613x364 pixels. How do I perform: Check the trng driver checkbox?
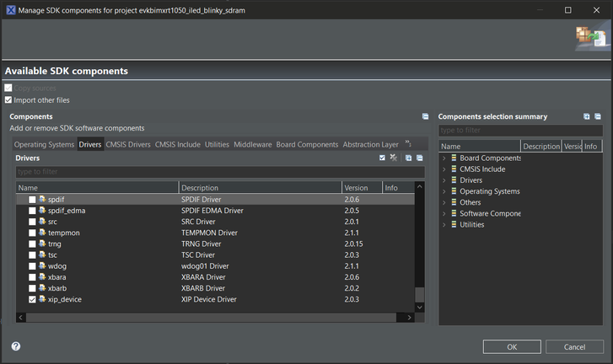(32, 244)
